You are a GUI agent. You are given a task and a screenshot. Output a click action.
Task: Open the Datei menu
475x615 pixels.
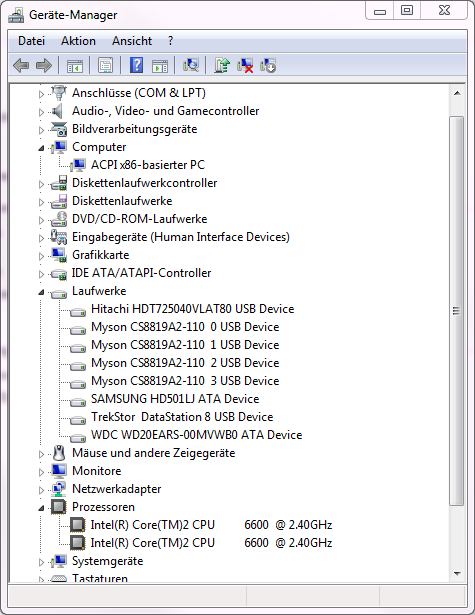(x=31, y=41)
